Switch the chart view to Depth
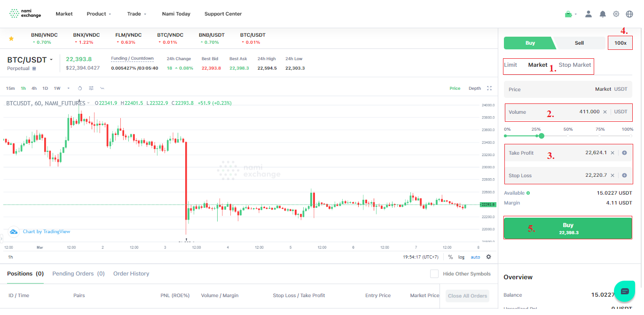Image resolution: width=644 pixels, height=315 pixels. 475,88
